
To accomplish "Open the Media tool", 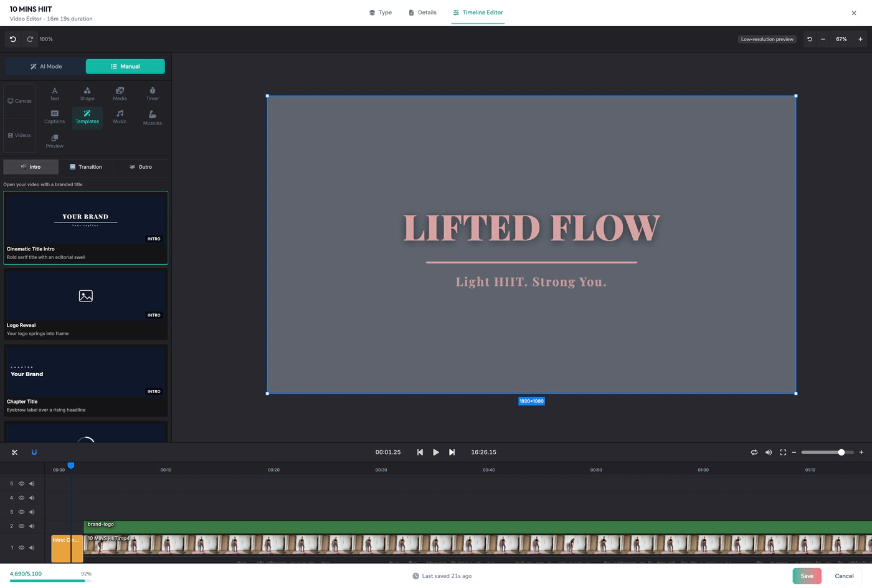I will (120, 94).
